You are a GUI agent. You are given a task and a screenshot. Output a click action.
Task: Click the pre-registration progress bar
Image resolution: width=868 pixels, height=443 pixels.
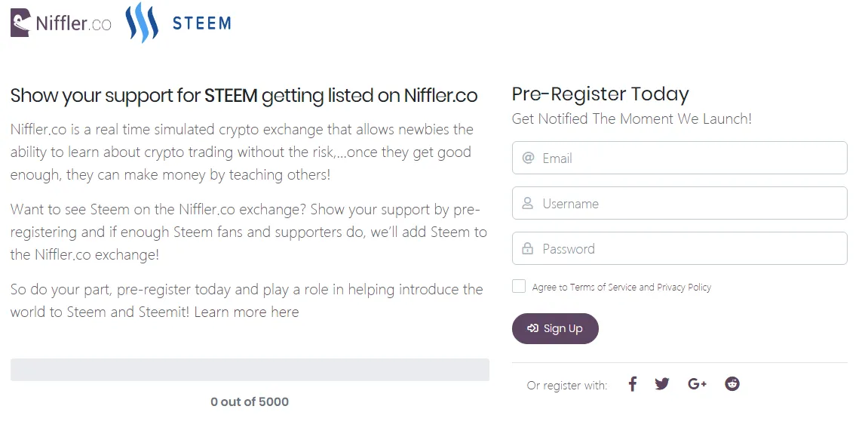(x=250, y=369)
